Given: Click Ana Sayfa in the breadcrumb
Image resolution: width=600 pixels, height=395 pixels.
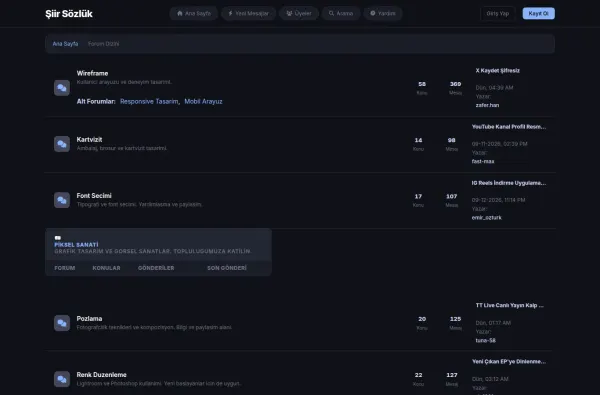Looking at the screenshot, I should pos(65,44).
